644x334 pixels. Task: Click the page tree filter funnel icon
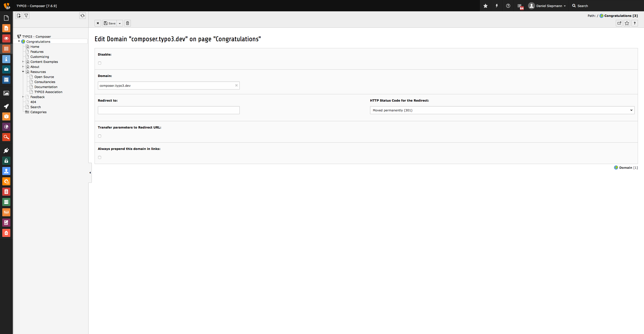26,16
